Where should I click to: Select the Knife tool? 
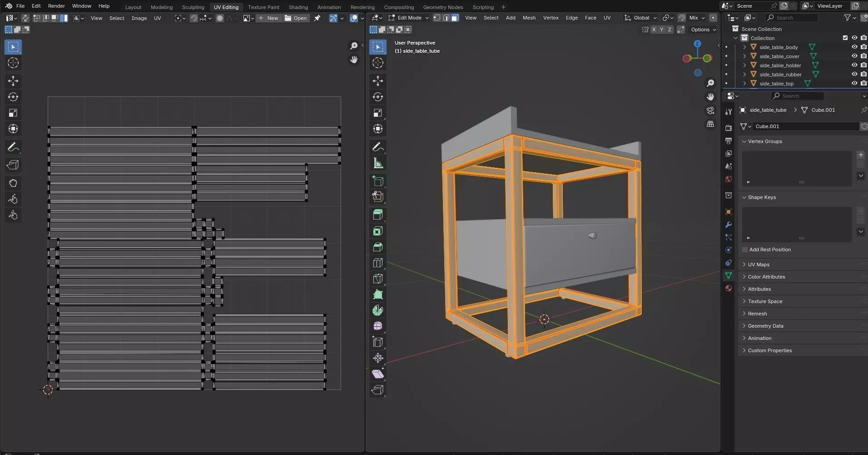378,279
